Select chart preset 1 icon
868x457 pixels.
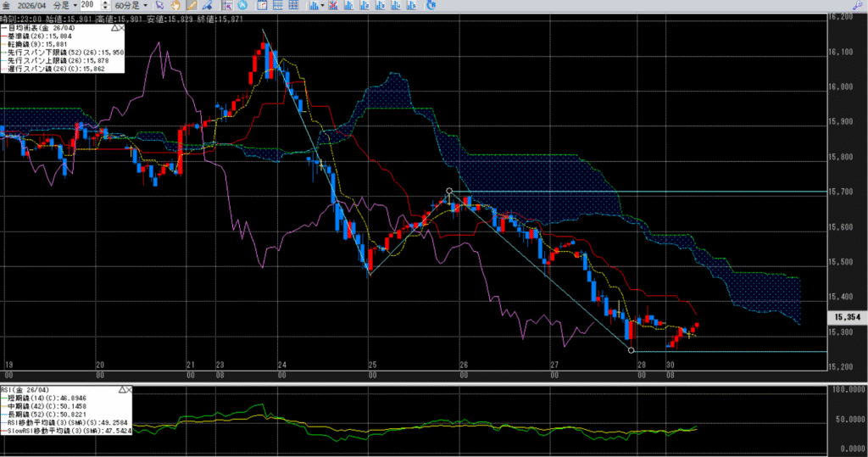348,6
